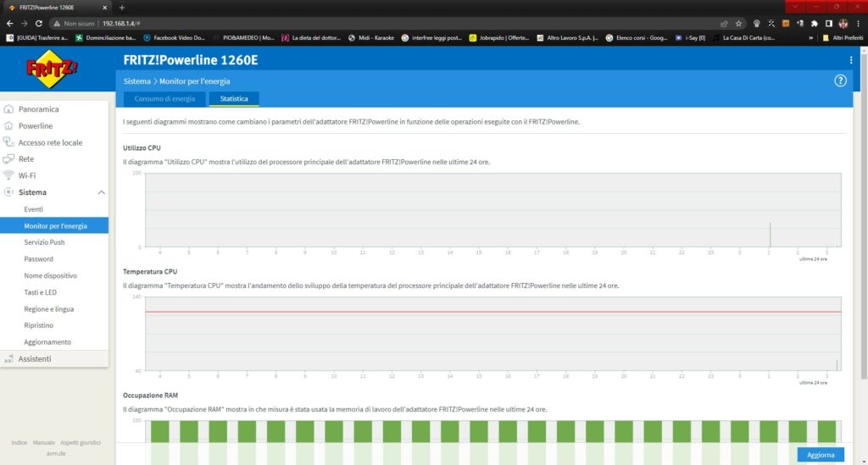Switch to Consumo di energia tab
The image size is (868, 465).
[164, 98]
